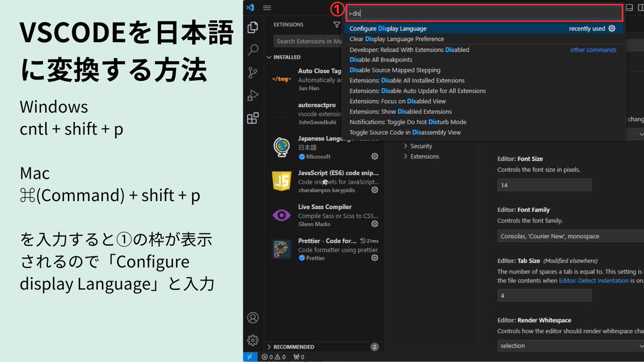The image size is (644, 362).
Task: Click the filter extensions funnel icon
Action: point(337,25)
